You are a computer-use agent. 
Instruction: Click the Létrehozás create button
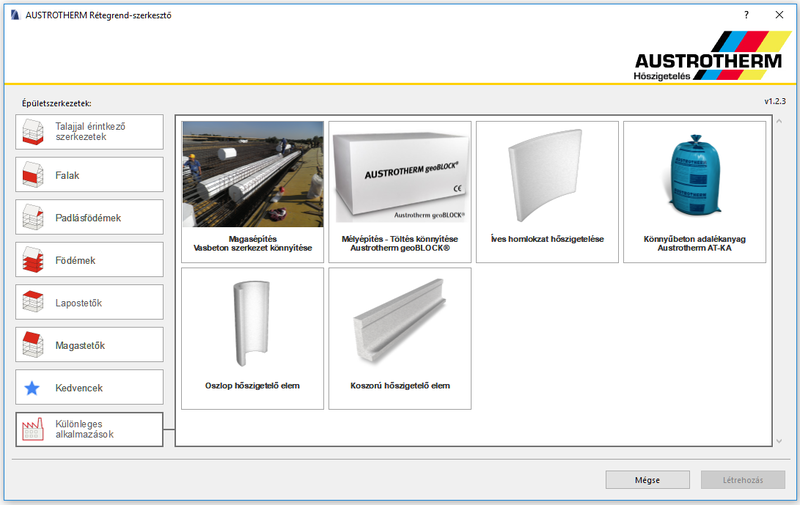pos(743,480)
